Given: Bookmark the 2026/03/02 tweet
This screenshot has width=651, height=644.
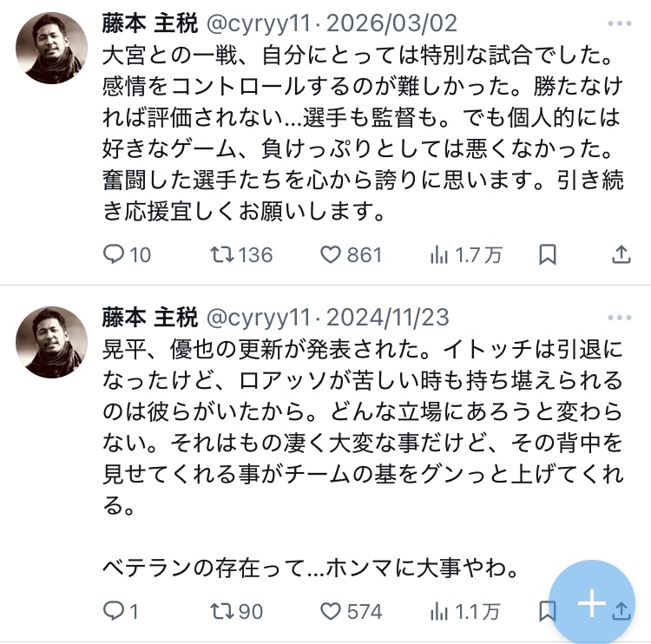Looking at the screenshot, I should (x=548, y=254).
